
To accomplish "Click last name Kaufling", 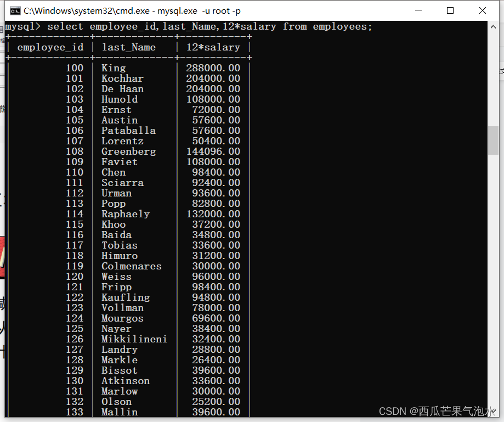I will click(126, 297).
